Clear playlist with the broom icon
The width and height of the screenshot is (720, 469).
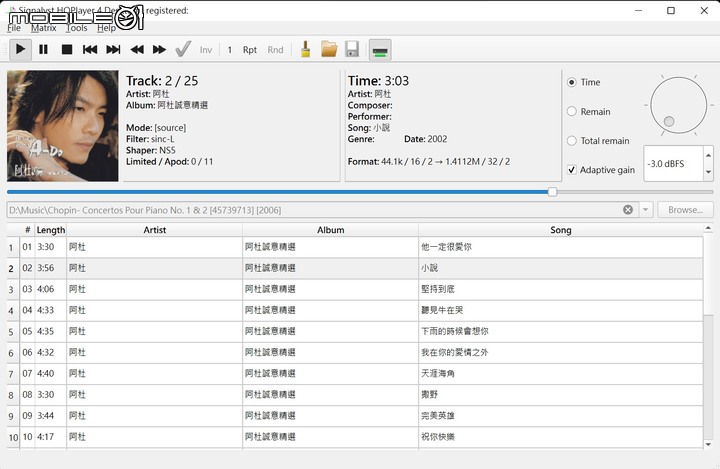(305, 50)
